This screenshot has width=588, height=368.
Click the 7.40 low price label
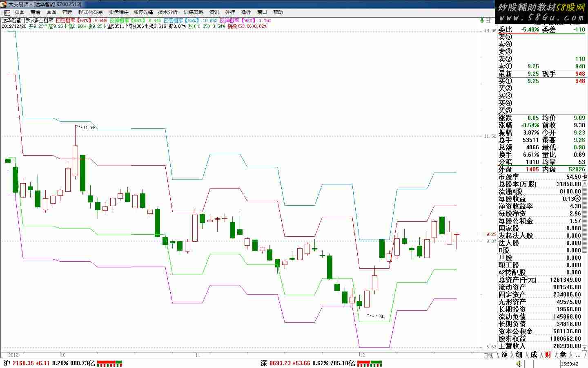[379, 316]
